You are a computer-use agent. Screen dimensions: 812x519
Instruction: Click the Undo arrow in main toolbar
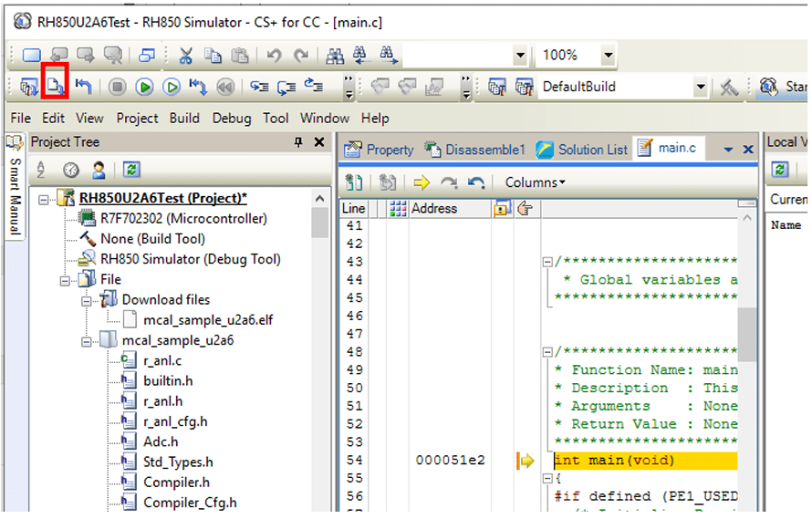(x=274, y=55)
